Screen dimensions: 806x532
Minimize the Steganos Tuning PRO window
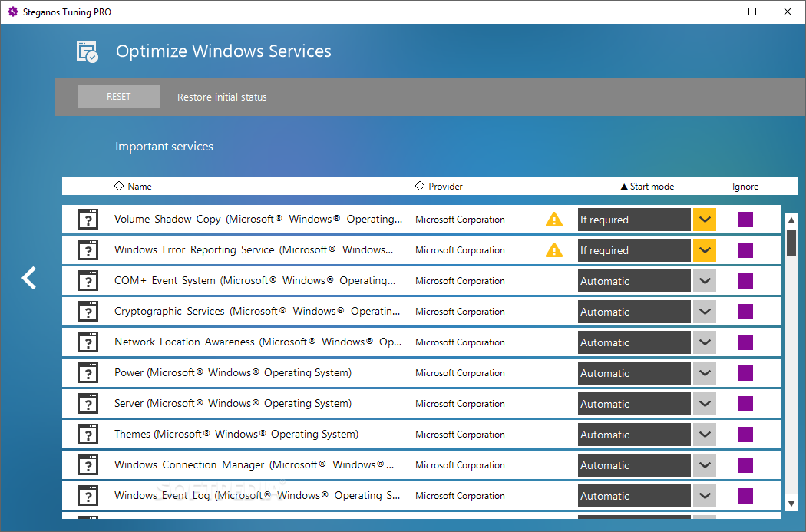point(718,12)
